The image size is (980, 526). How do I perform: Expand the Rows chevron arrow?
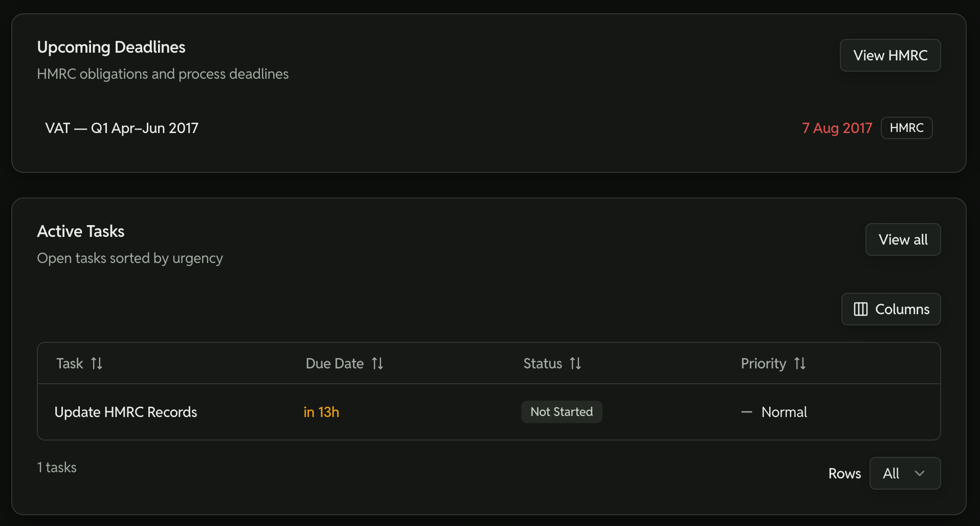(920, 473)
